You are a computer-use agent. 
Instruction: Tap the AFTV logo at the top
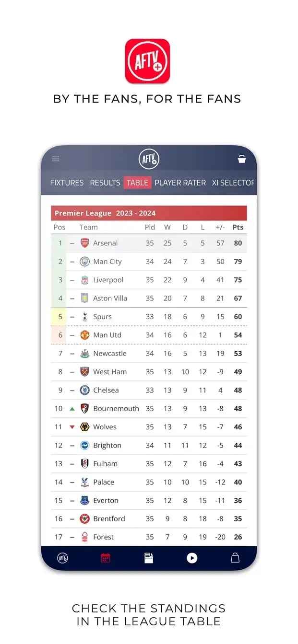(x=149, y=159)
